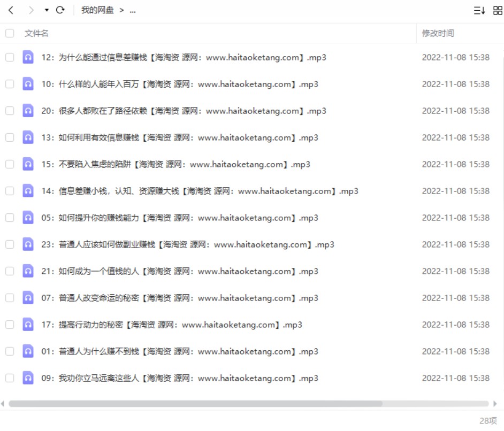Click audio icon of 23：普通人应该如何做副业赚钱
The height and width of the screenshot is (431, 504).
coord(28,244)
